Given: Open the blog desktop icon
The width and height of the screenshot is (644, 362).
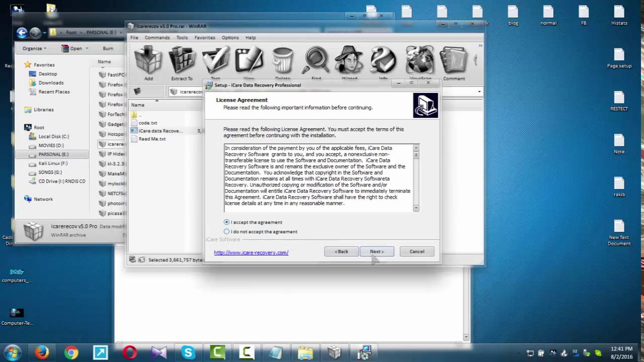Looking at the screenshot, I should click(513, 16).
